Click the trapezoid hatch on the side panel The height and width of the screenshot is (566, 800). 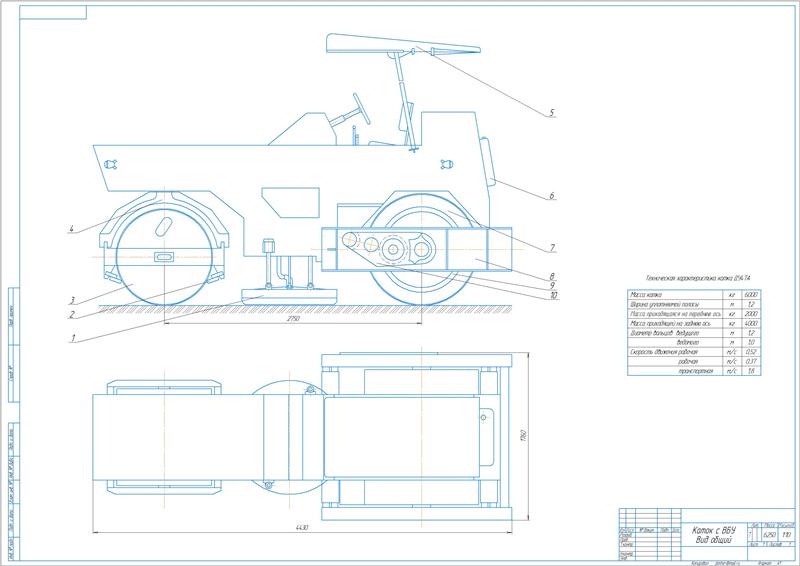tap(290, 202)
